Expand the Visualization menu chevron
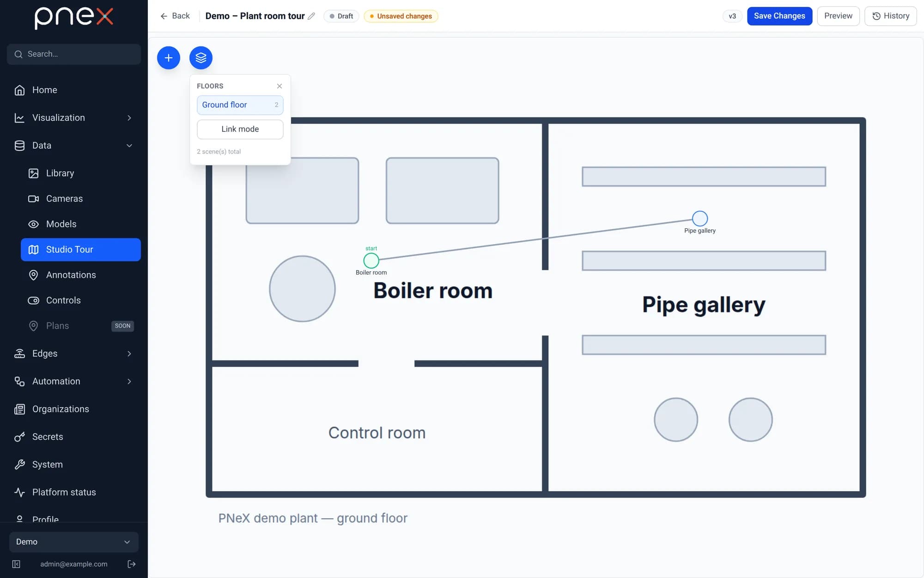The width and height of the screenshot is (924, 578). [x=129, y=118]
